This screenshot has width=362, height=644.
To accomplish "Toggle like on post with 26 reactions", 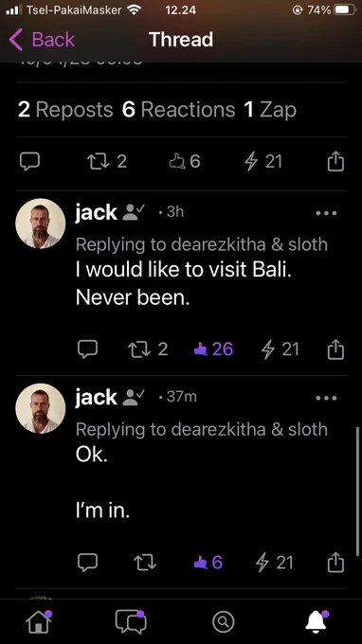I will click(213, 349).
